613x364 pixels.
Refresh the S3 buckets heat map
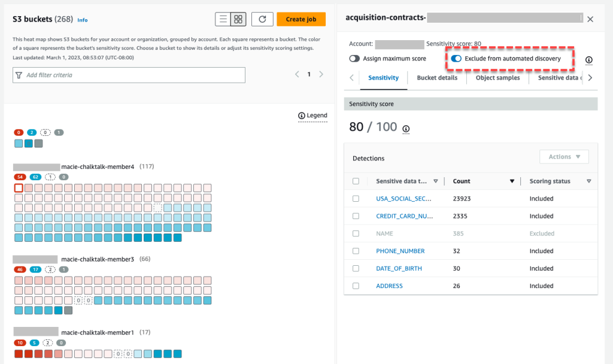(x=262, y=19)
